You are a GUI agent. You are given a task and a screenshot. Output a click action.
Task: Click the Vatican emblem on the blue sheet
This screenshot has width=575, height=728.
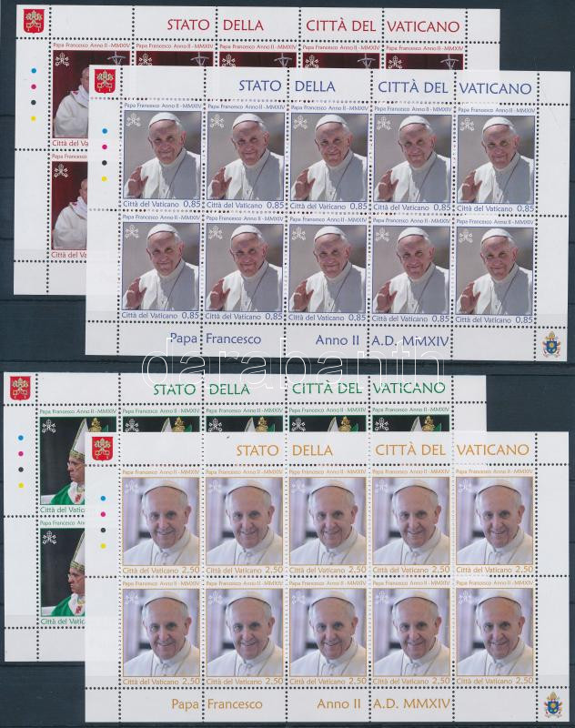point(105,82)
